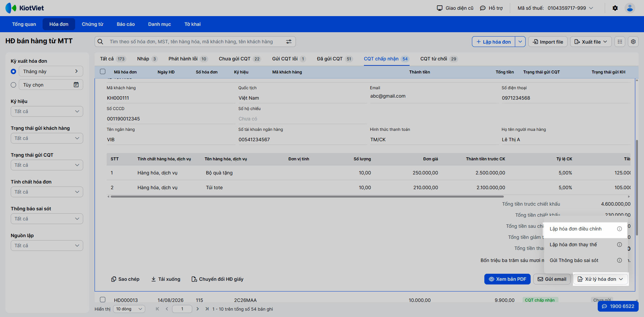Switch to Giao diện cũ
The width and height of the screenshot is (644, 317).
click(455, 8)
